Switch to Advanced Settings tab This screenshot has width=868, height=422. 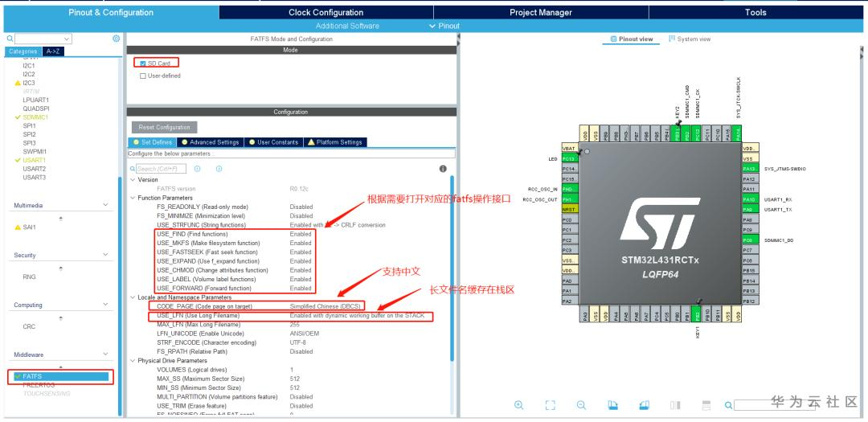pyautogui.click(x=211, y=142)
